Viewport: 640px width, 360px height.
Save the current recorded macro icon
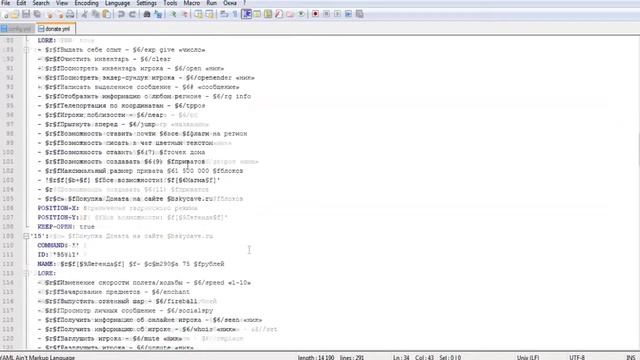tap(360, 14)
